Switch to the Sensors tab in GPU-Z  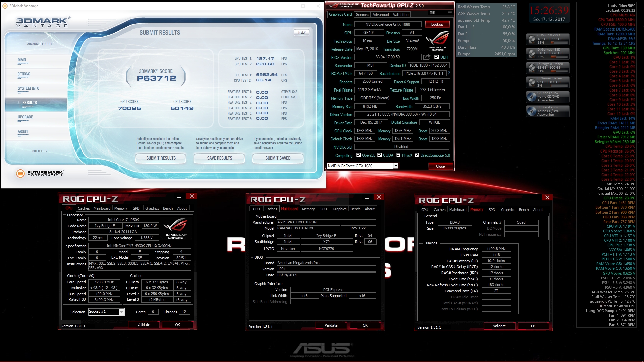point(362,15)
